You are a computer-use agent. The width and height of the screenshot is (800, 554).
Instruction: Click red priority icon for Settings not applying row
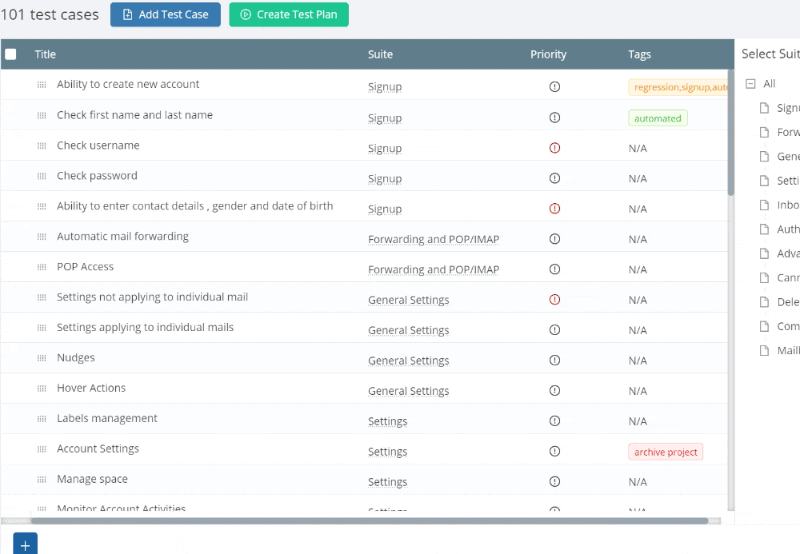(x=554, y=299)
